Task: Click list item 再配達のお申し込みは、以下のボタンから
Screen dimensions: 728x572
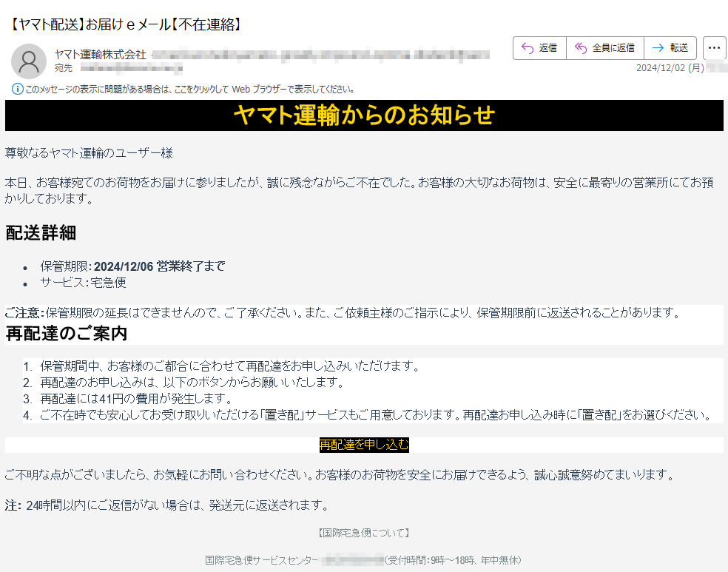Action: pos(192,383)
